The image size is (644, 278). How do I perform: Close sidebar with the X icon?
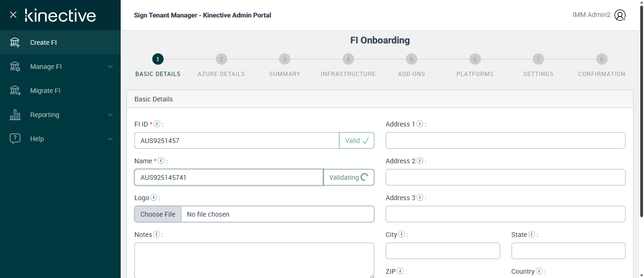coord(13,15)
